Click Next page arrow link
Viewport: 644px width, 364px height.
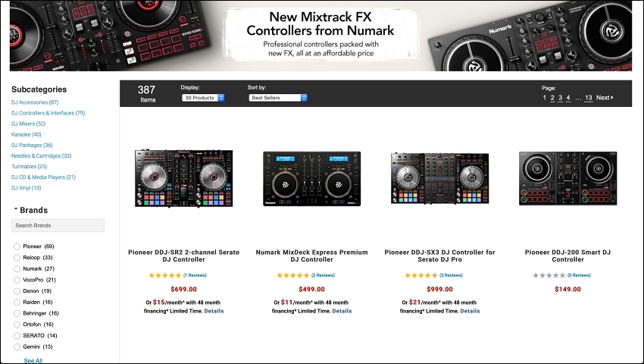605,98
